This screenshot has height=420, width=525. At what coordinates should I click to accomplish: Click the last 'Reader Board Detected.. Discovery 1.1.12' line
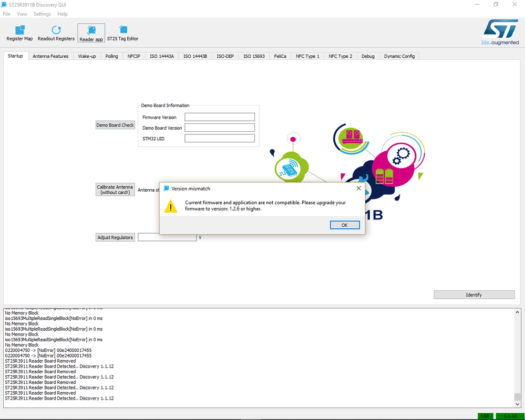click(x=59, y=398)
